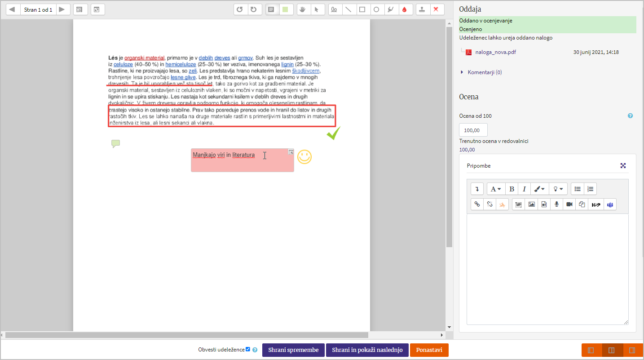Insert a media file in the editor
Image resolution: width=644 pixels, height=360 pixels.
[544, 204]
